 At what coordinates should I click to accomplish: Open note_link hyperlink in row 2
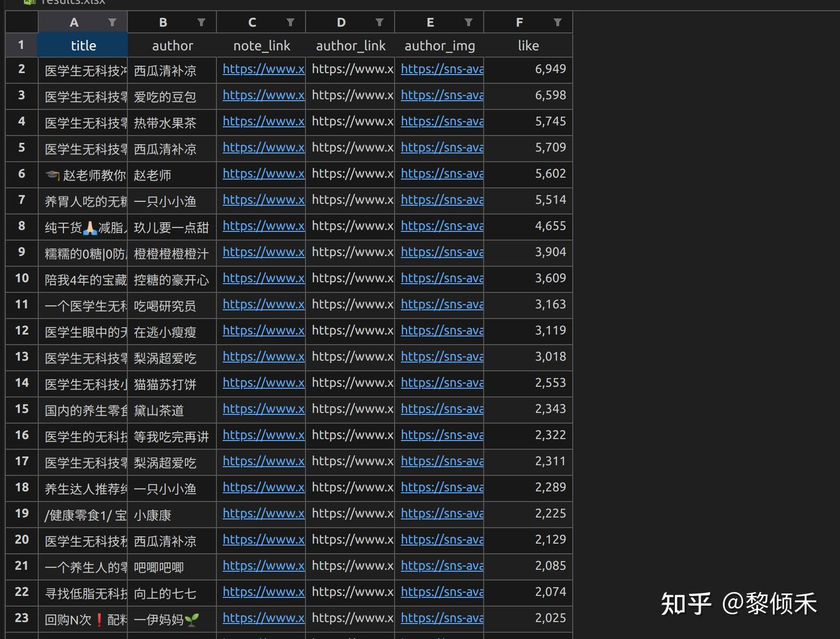264,69
